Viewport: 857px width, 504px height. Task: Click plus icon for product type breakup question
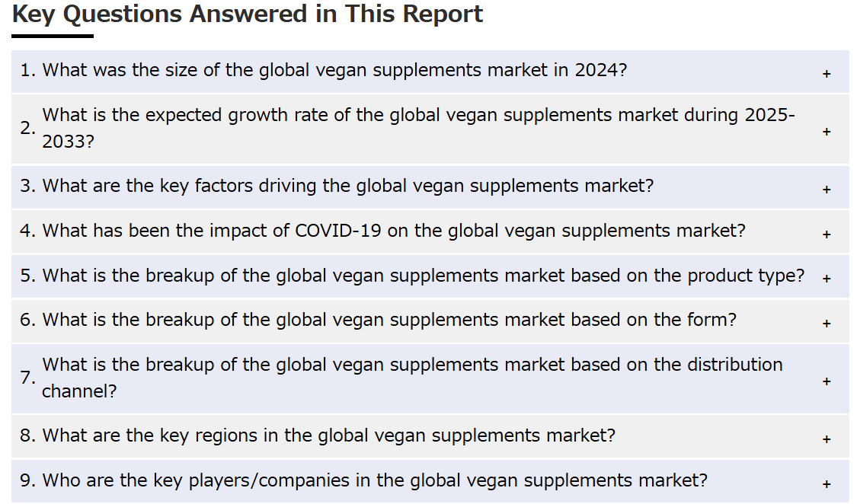827,279
